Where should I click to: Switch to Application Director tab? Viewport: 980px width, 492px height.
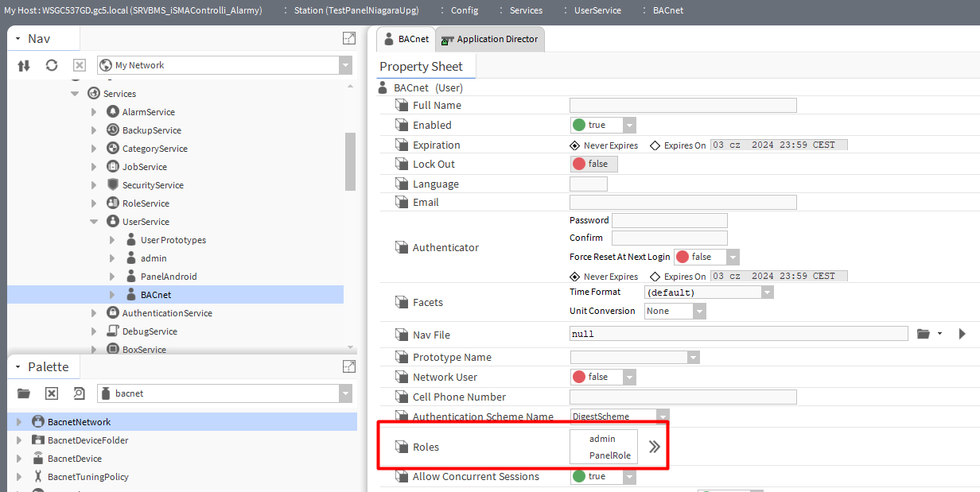pyautogui.click(x=489, y=39)
